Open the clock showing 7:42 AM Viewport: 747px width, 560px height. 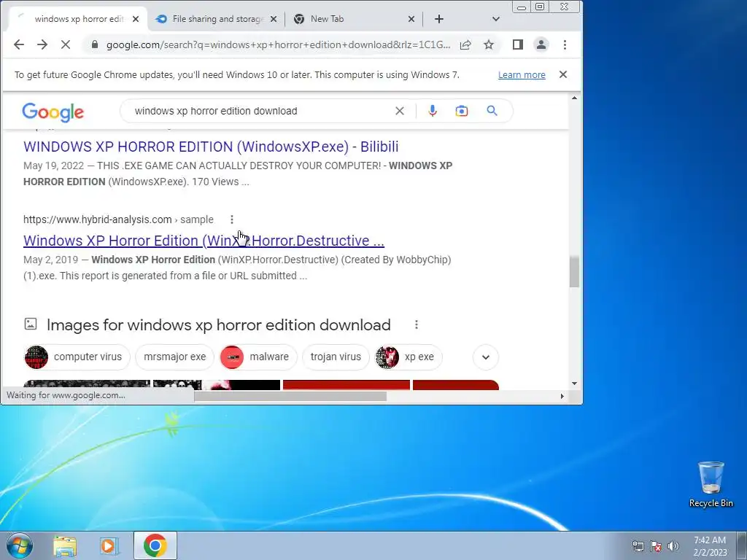[710, 546]
